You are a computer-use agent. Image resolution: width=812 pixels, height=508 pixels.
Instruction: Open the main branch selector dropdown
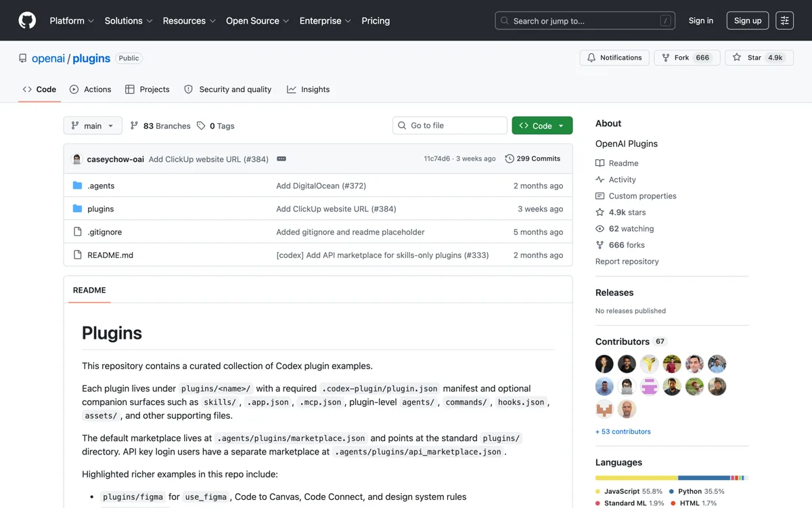click(x=93, y=126)
